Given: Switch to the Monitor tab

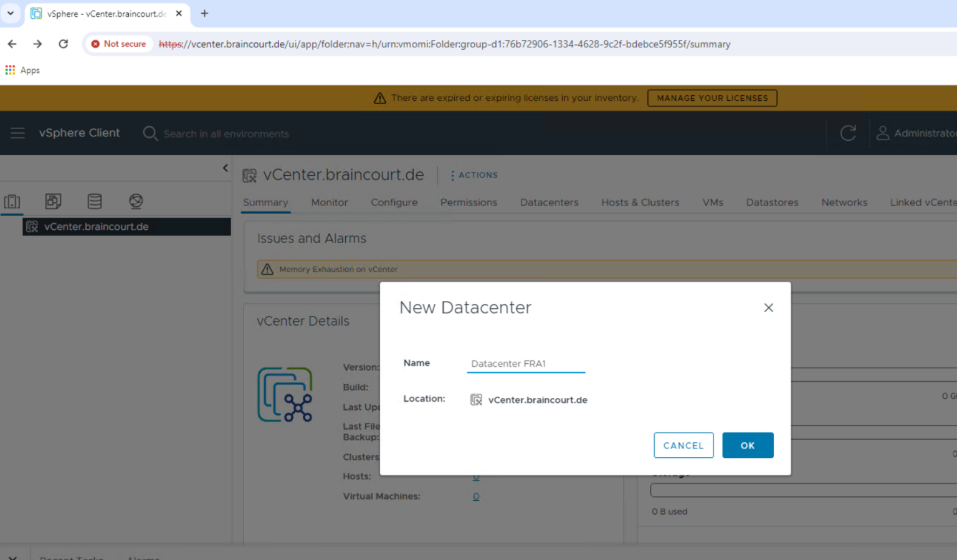Looking at the screenshot, I should [329, 202].
